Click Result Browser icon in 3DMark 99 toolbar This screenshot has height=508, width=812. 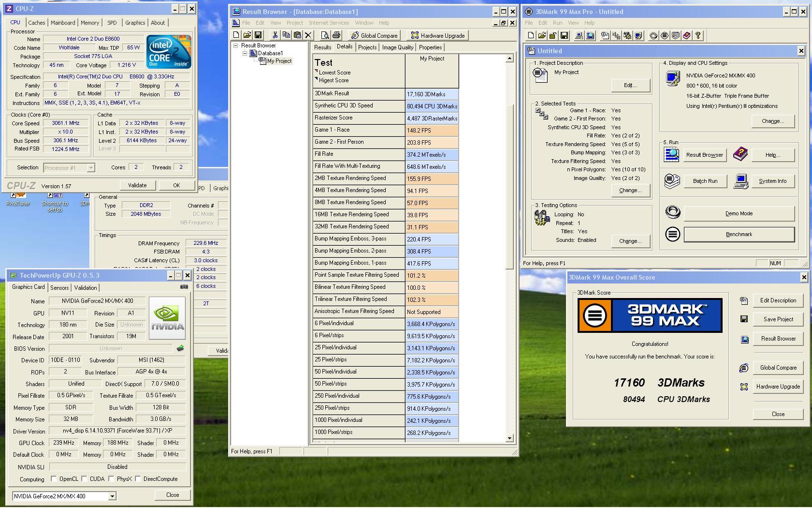(590, 35)
